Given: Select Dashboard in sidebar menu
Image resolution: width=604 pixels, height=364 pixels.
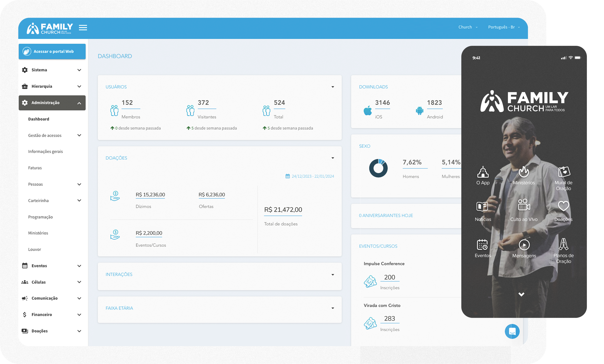Looking at the screenshot, I should (x=39, y=119).
